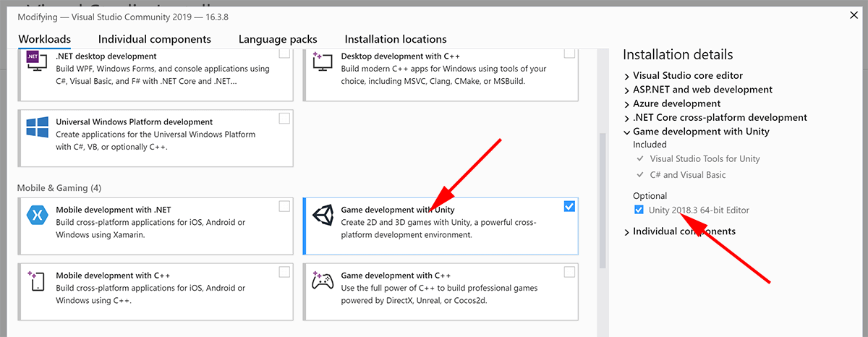Open the Individual components tab
This screenshot has width=868, height=337.
click(x=155, y=39)
